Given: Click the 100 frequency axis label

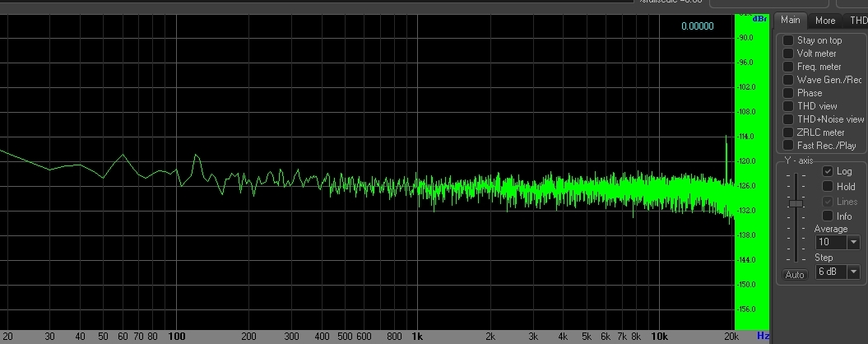Looking at the screenshot, I should (177, 337).
